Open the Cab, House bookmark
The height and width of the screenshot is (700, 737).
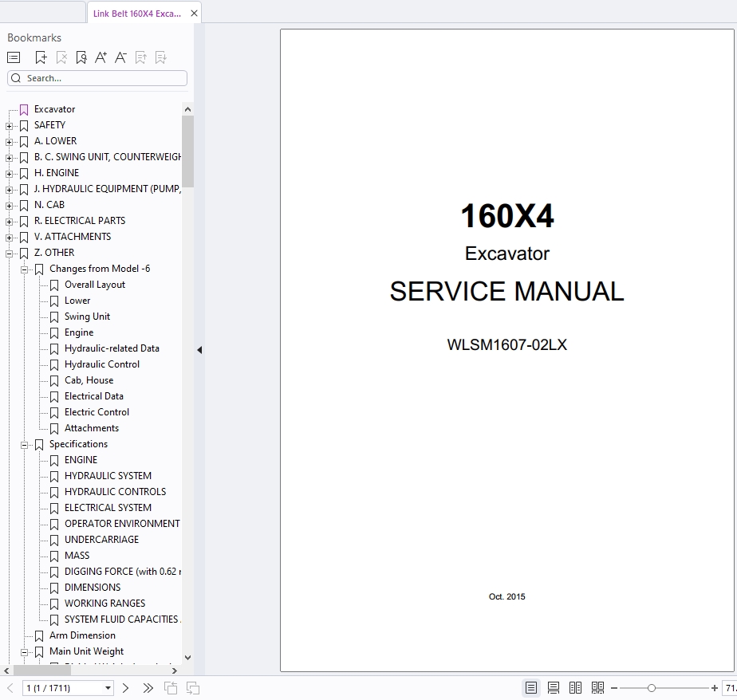[89, 380]
